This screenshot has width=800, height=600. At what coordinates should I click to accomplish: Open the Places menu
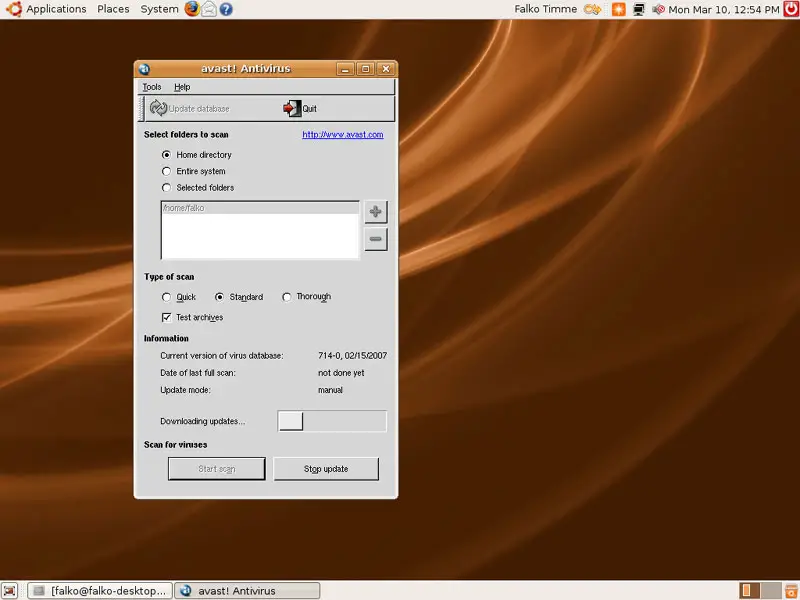(113, 9)
